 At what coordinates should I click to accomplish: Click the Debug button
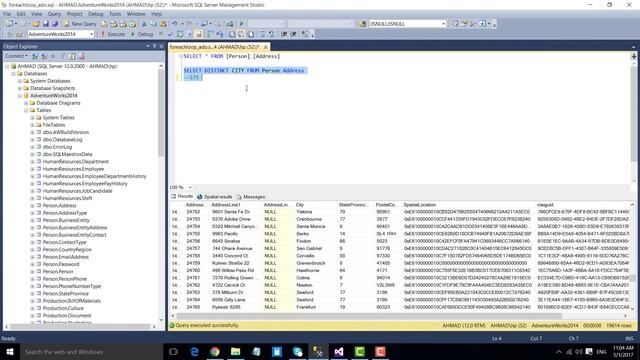142,34
